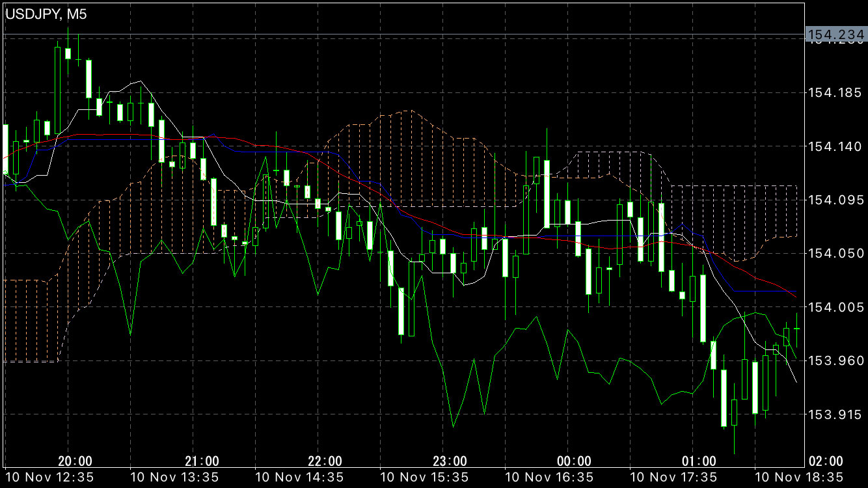This screenshot has width=868, height=488.
Task: Select the 22:00 time axis label
Action: click(x=325, y=461)
